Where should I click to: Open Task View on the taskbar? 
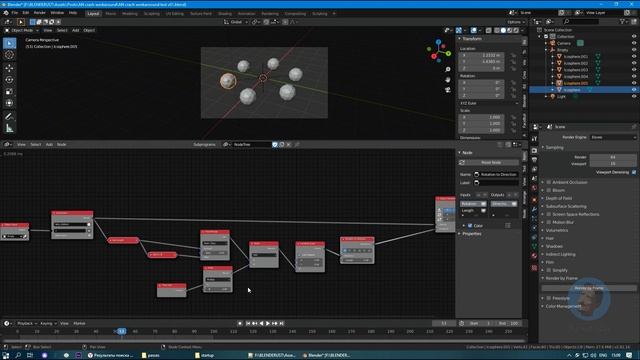coord(30,356)
